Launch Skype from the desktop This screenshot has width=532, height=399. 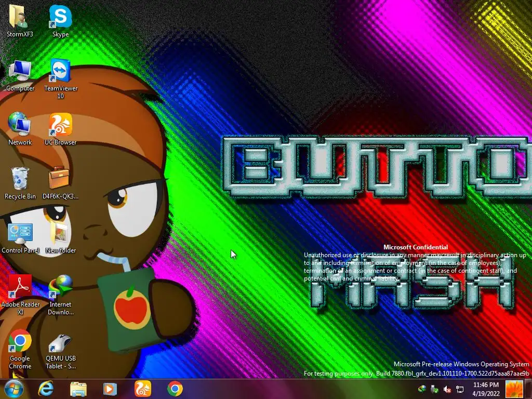click(60, 21)
